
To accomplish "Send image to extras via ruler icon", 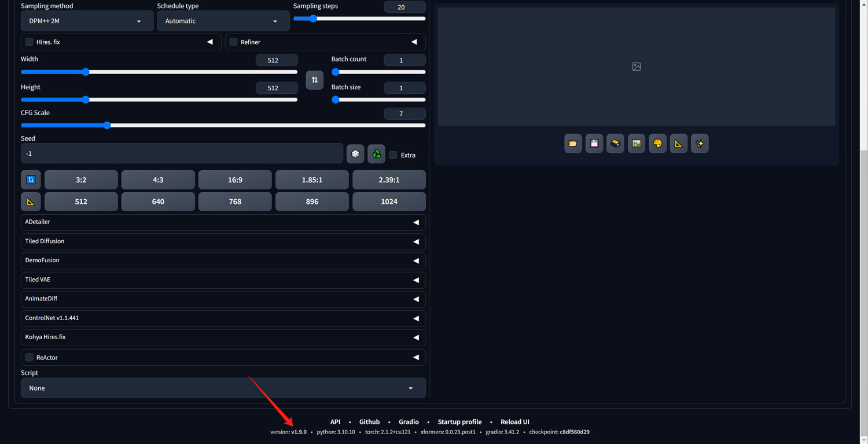I will tap(678, 143).
